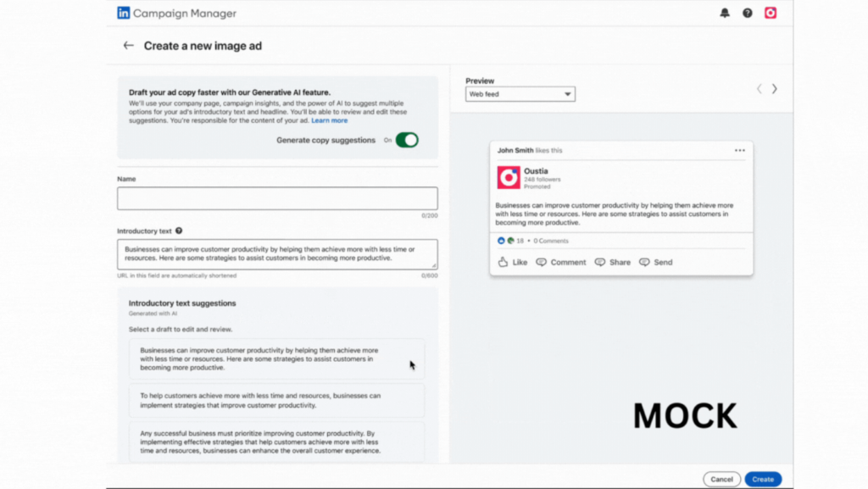The image size is (868, 489).
Task: Click the Cancel button
Action: pos(721,478)
